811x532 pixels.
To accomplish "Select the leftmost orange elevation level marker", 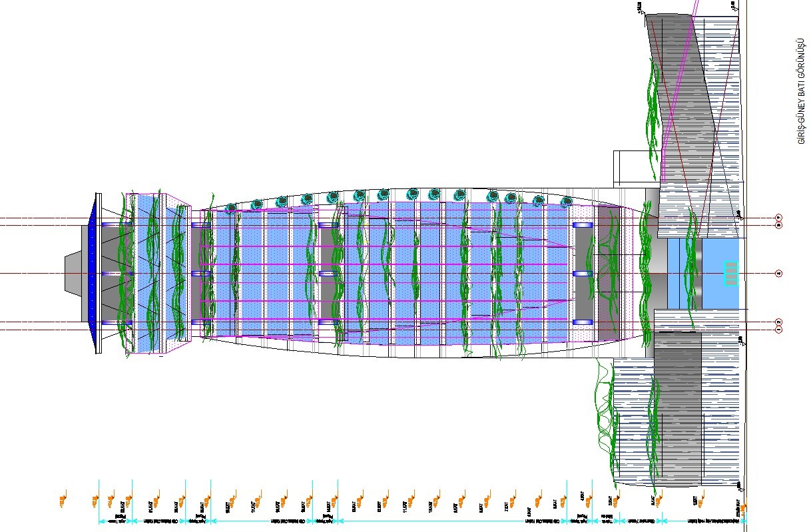I will [63, 499].
